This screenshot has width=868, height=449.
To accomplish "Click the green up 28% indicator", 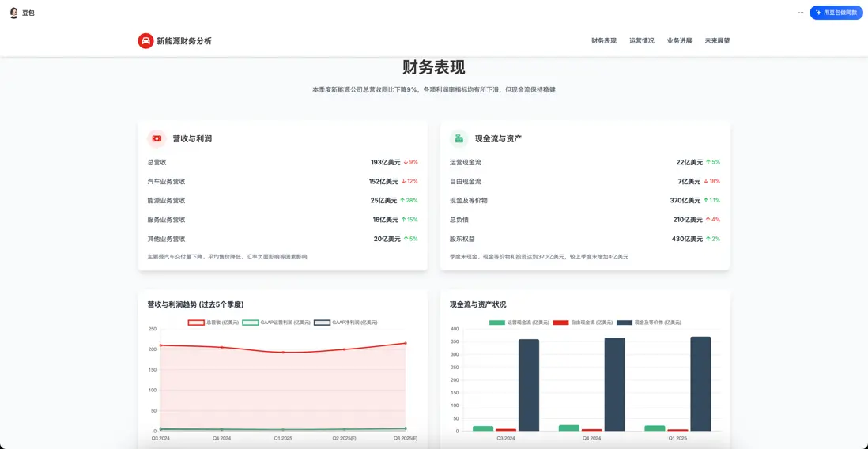I will [x=409, y=201].
